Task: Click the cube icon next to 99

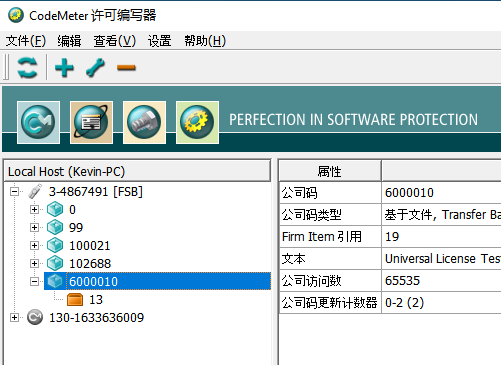Action: click(x=55, y=227)
